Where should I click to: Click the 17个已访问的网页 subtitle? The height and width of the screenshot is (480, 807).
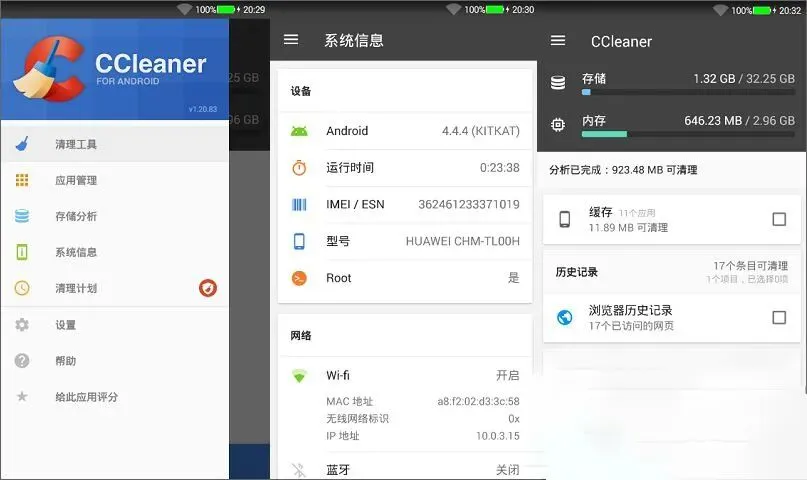631,326
